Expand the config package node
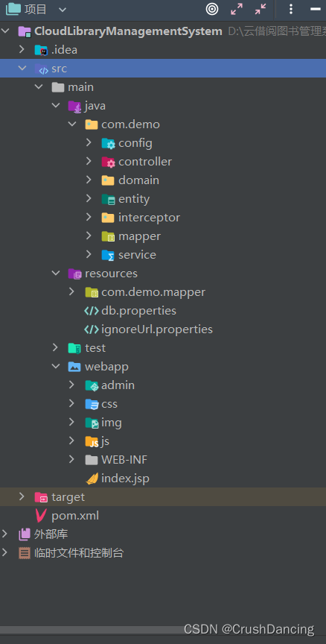326x644 pixels. pos(89,142)
